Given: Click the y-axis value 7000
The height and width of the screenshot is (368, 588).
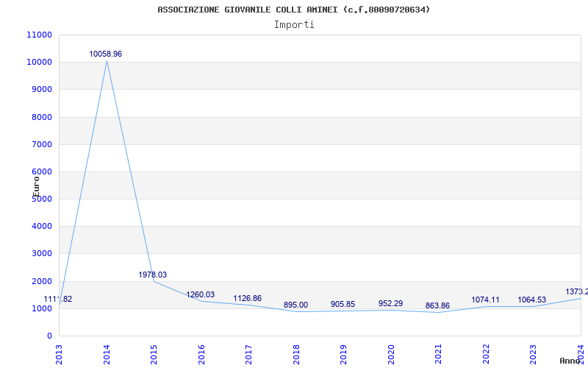Looking at the screenshot, I should (x=42, y=144).
